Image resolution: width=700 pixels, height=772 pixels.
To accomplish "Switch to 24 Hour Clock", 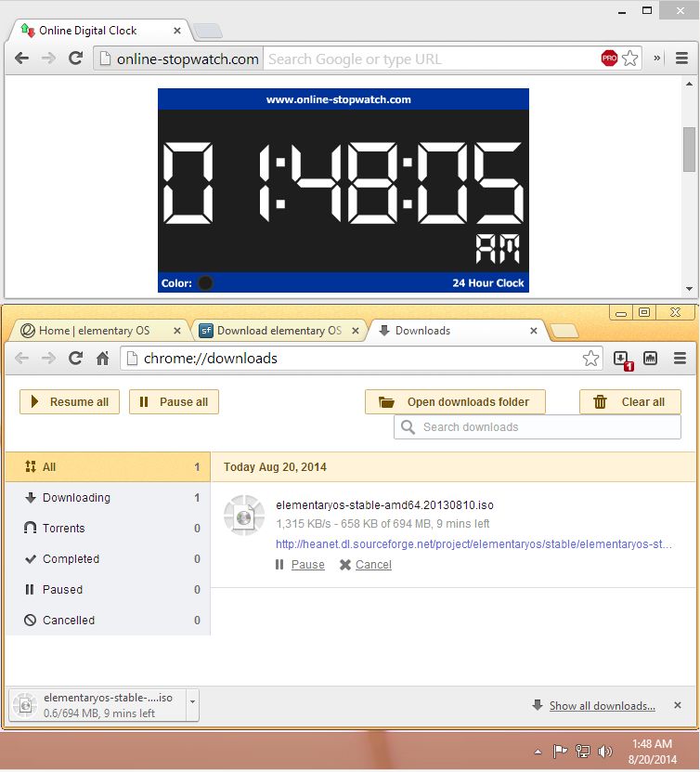I will click(x=487, y=283).
